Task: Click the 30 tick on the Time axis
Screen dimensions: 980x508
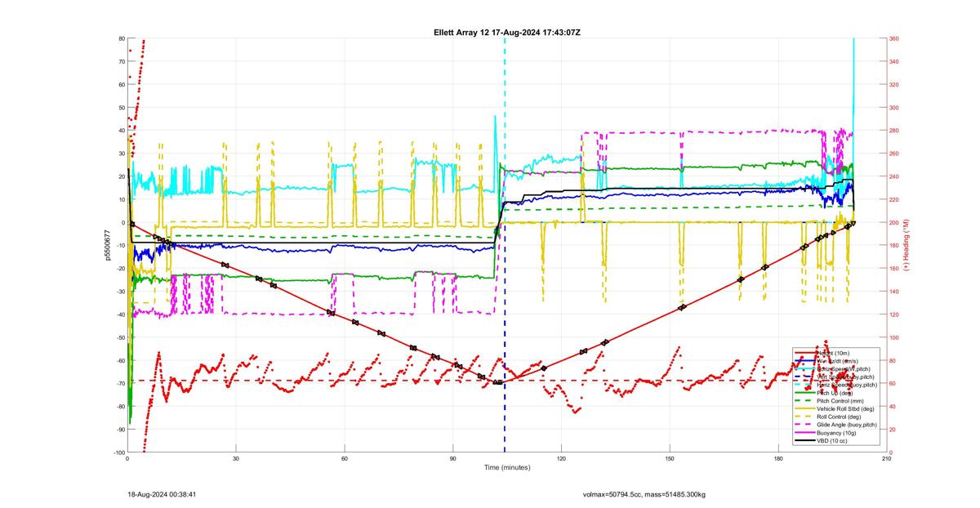Action: click(236, 459)
